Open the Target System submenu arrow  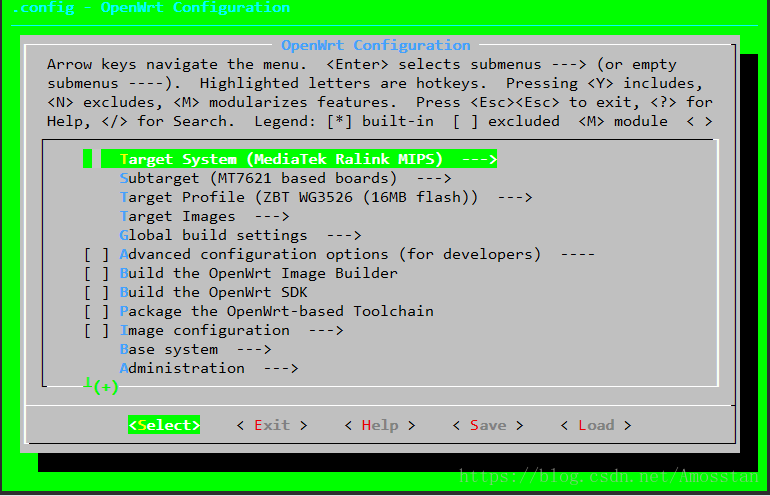click(x=480, y=159)
